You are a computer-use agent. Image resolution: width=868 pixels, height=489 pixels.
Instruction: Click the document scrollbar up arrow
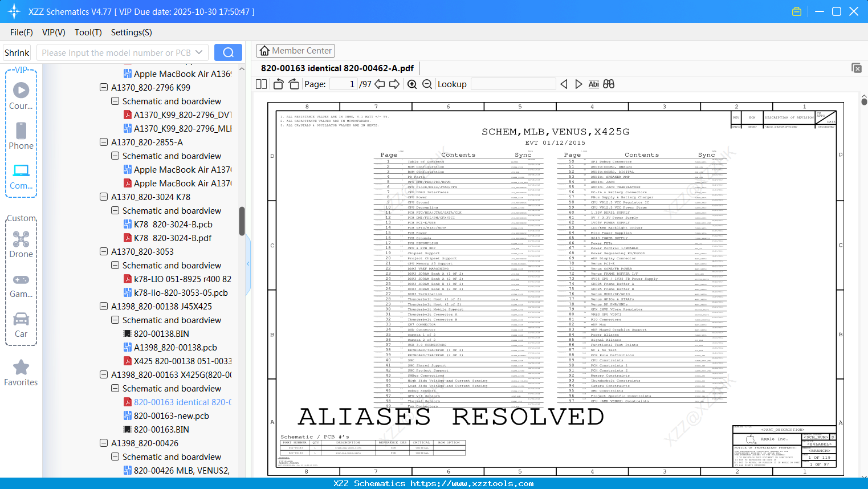(x=864, y=97)
